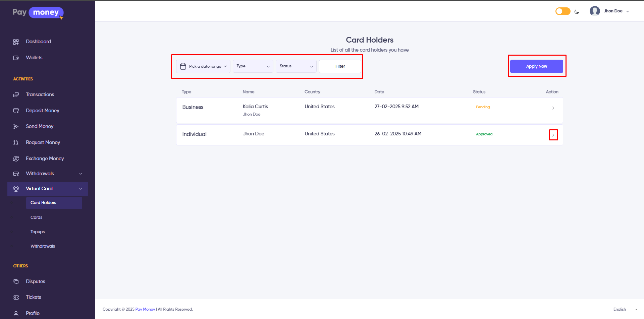Click the Apply Now button
Image resolution: width=644 pixels, height=319 pixels.
click(x=536, y=66)
